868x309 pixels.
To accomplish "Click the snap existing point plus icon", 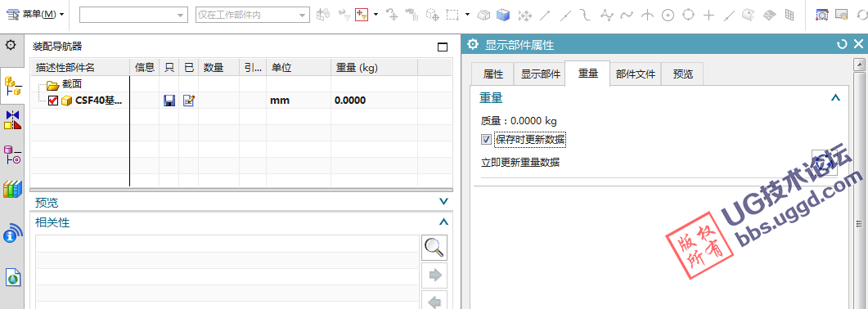I will pos(708,15).
